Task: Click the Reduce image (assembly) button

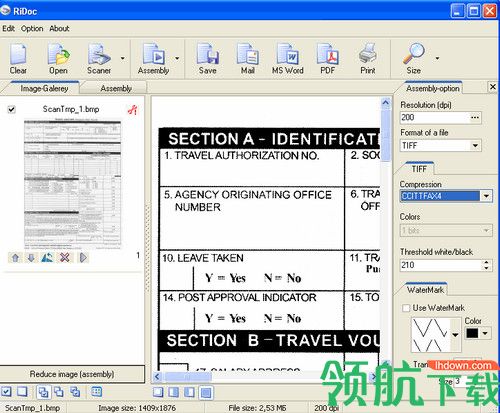Action: pos(72,374)
